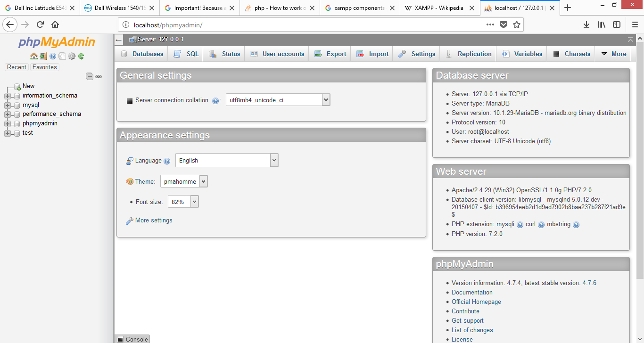Click the curl extension help icon
The image size is (644, 343).
click(x=541, y=225)
